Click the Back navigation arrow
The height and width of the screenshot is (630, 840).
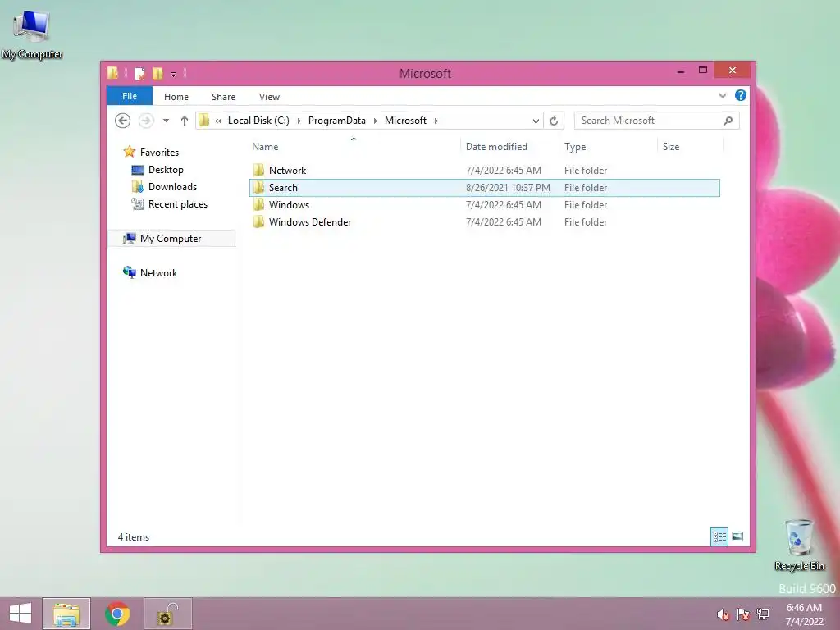[123, 121]
